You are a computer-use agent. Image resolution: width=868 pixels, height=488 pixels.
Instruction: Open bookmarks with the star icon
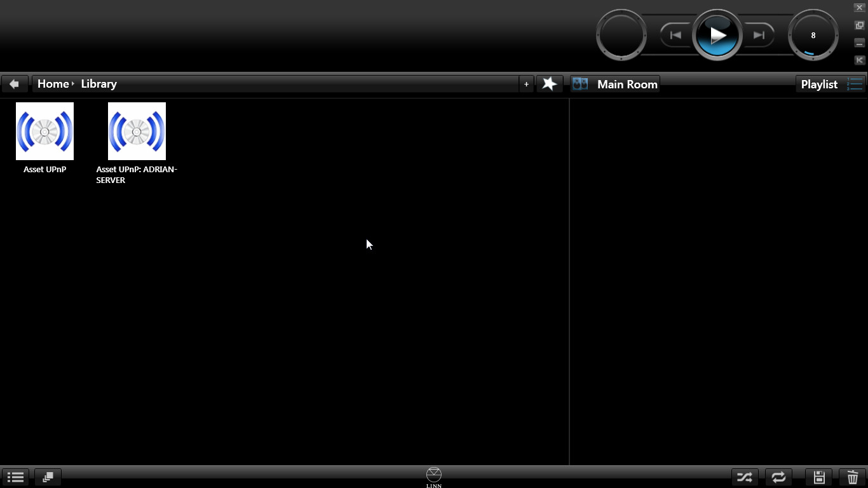[549, 84]
